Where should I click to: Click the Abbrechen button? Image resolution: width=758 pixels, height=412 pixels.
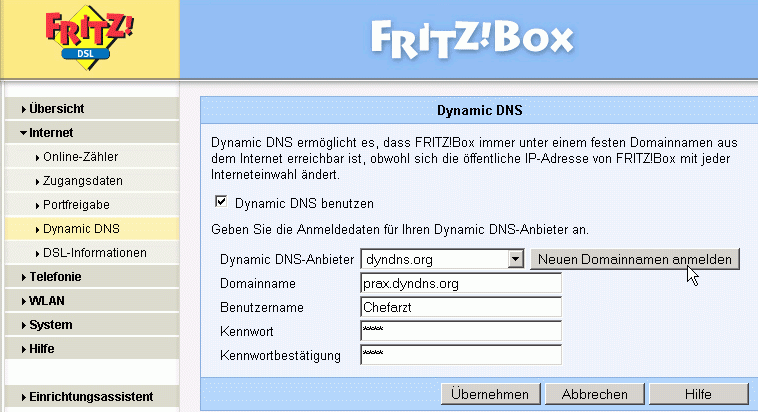(595, 394)
